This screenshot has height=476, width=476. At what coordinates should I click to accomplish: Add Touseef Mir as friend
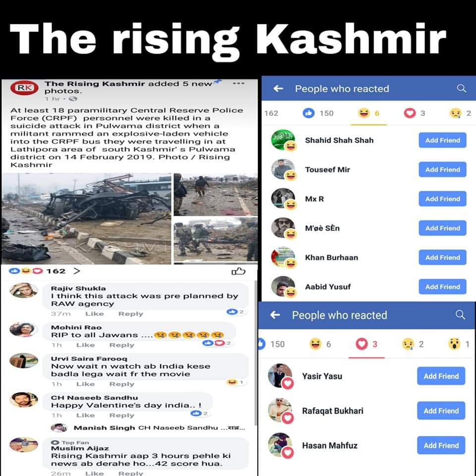coord(442,170)
